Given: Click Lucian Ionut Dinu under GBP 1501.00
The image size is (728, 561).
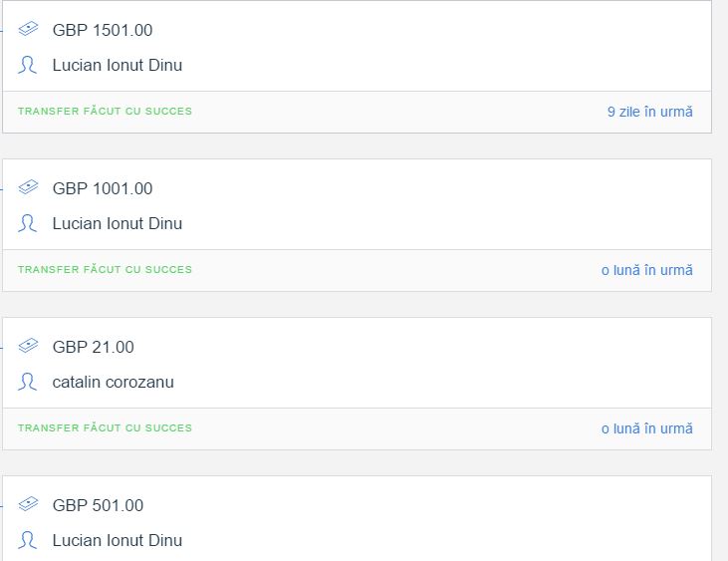Looking at the screenshot, I should [x=118, y=66].
